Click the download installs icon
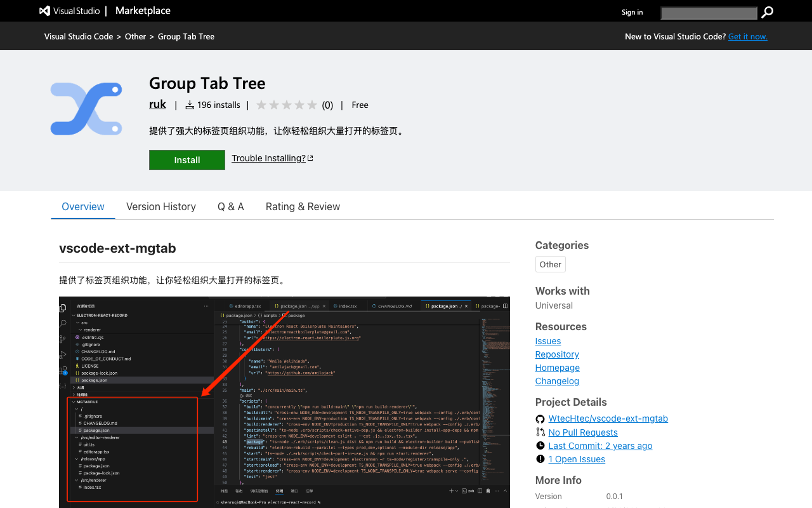Viewport: 812px width, 508px height. [x=190, y=105]
